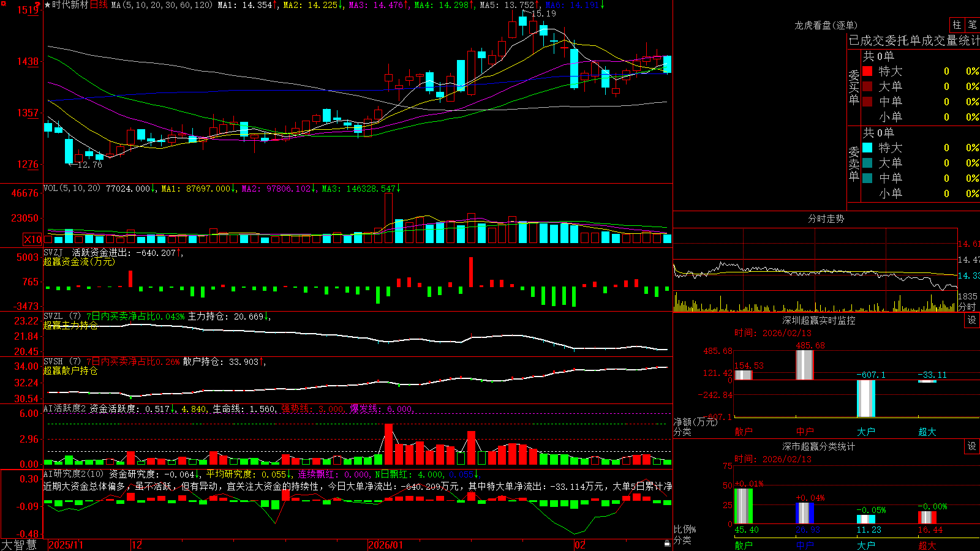Click the 散户 154.53 bar in 实时监控 chart
The width and height of the screenshot is (980, 551).
[x=744, y=375]
